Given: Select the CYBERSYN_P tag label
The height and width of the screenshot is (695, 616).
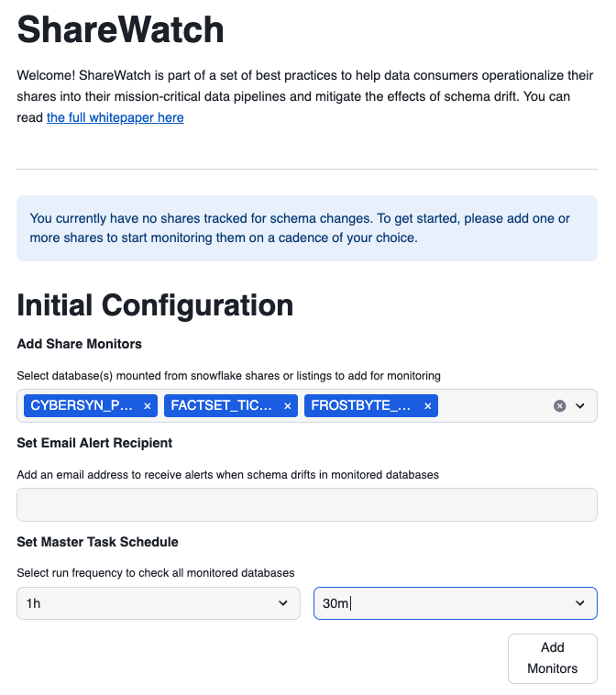Looking at the screenshot, I should click(82, 405).
